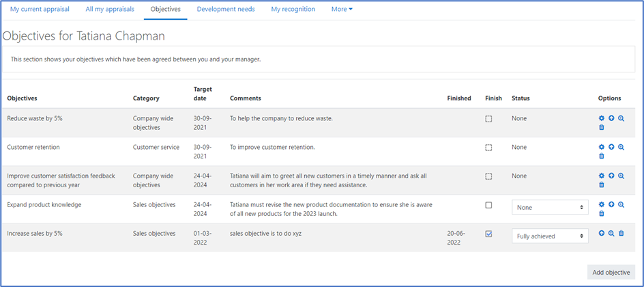
Task: Click the finished date 20-06-2022
Action: [x=456, y=238]
